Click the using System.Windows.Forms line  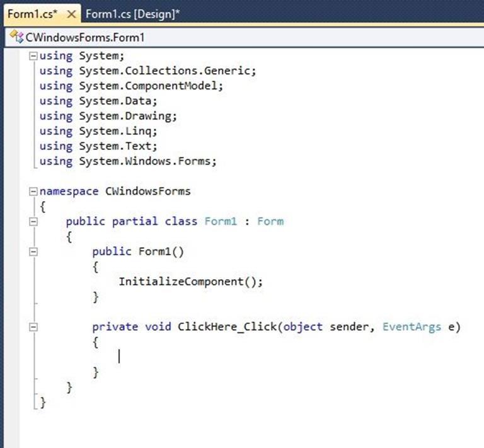point(128,161)
